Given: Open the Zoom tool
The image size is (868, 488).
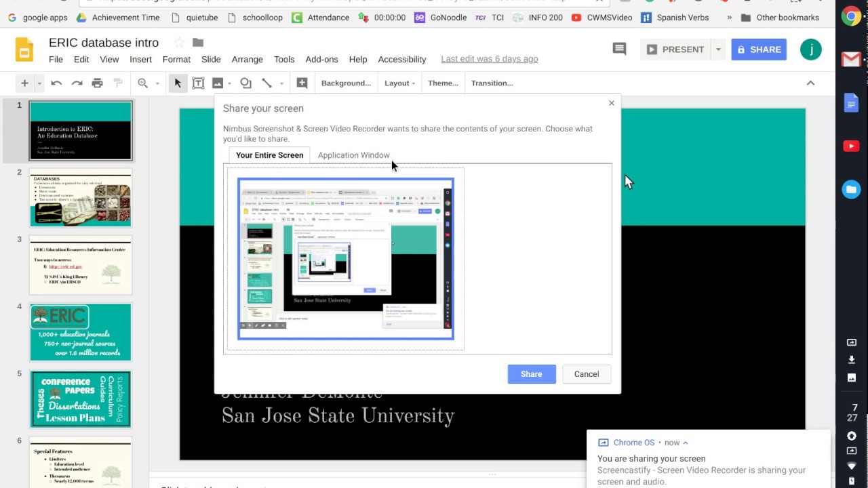Looking at the screenshot, I should pos(142,83).
